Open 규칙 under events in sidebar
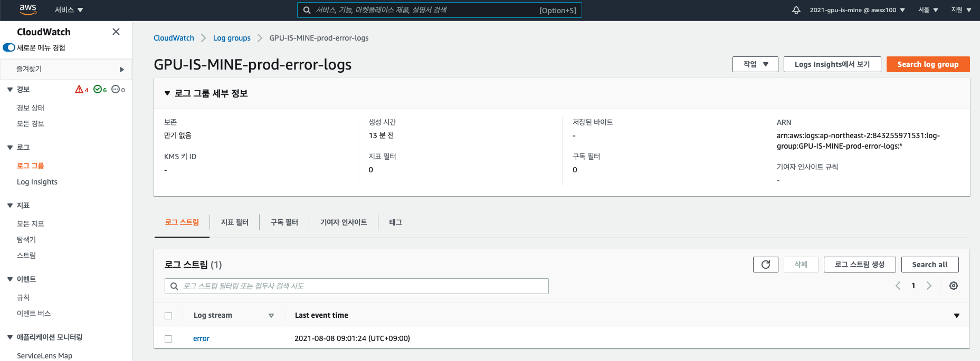Viewport: 980px width, 361px height. (x=23, y=298)
